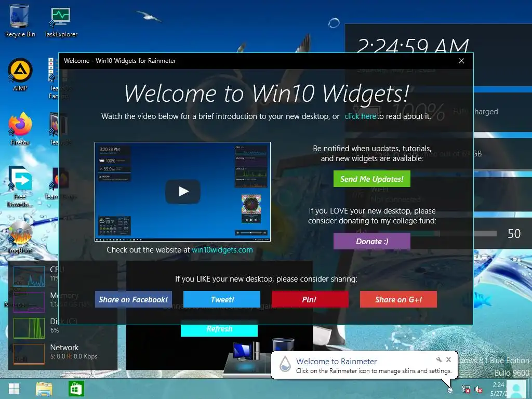Click the Tweet! button
This screenshot has height=399, width=532.
point(222,300)
